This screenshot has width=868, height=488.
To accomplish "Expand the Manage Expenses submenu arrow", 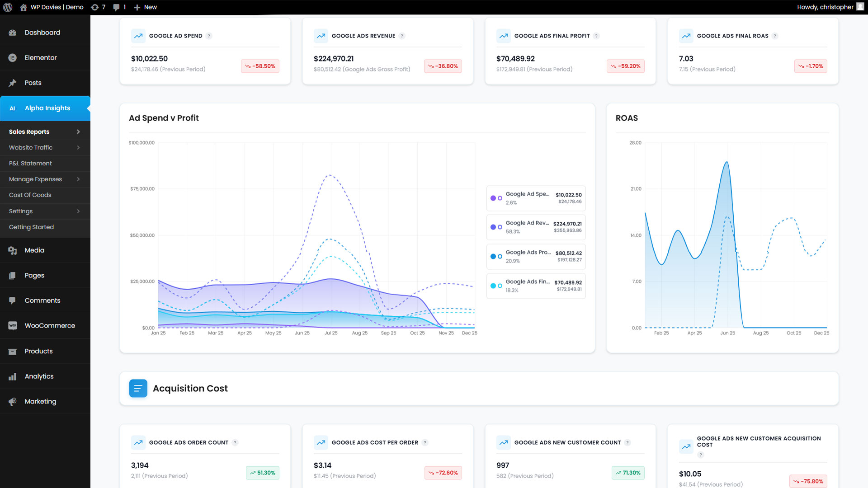I will tap(78, 179).
